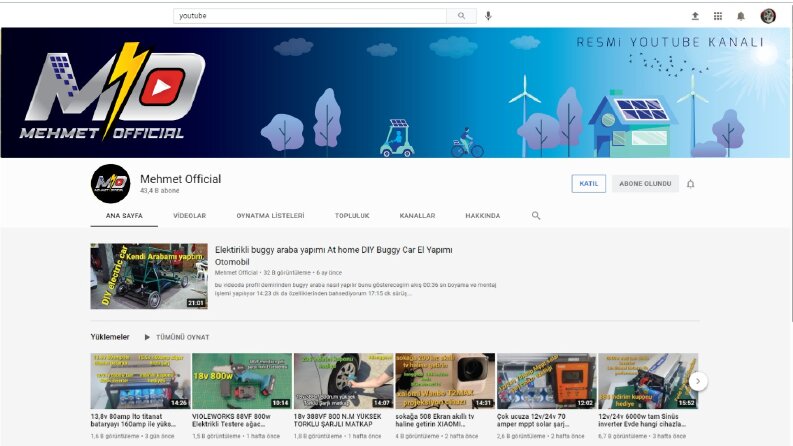Image resolution: width=793 pixels, height=446 pixels.
Task: Click the TÜMÜNÜ OYNAT play all link
Action: (183, 337)
